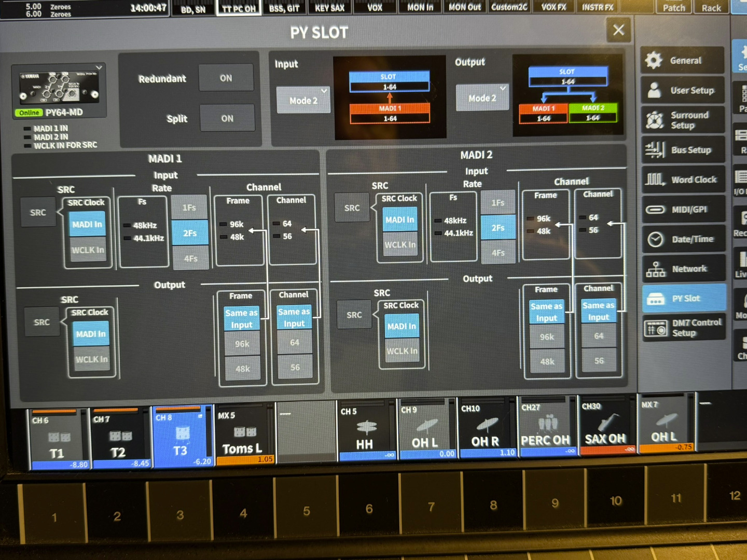This screenshot has width=747, height=560.
Task: Click the Online status badge
Action: coord(29,113)
